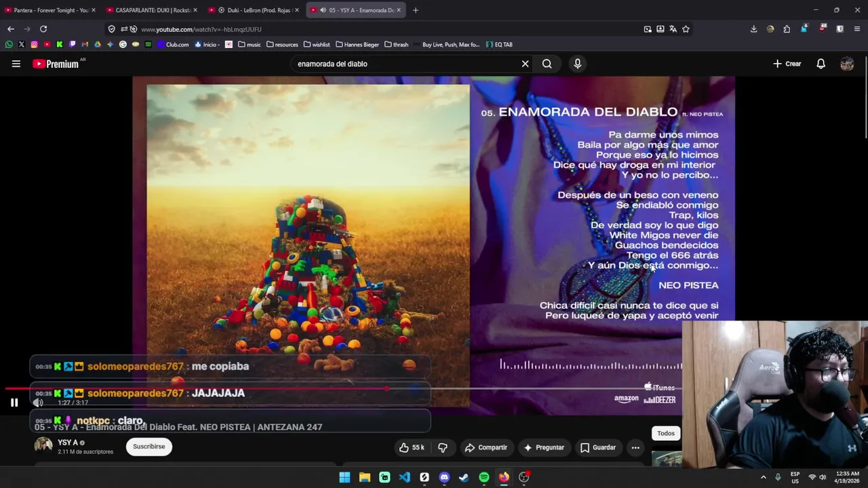Show hidden system tray icons

tap(763, 477)
